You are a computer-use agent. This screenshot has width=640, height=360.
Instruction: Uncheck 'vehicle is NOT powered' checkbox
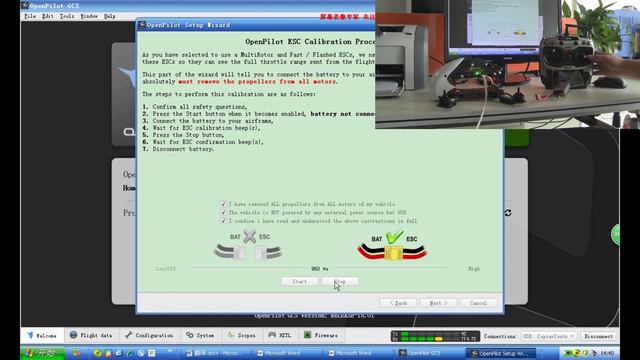coord(223,212)
